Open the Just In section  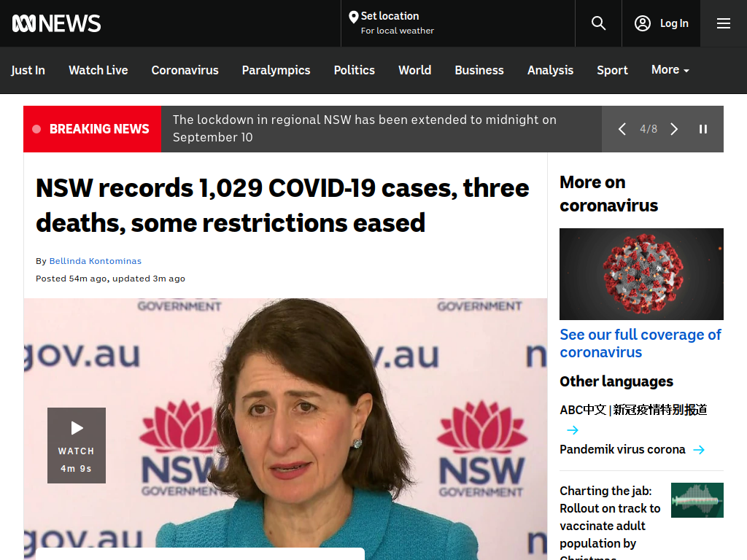tap(28, 70)
